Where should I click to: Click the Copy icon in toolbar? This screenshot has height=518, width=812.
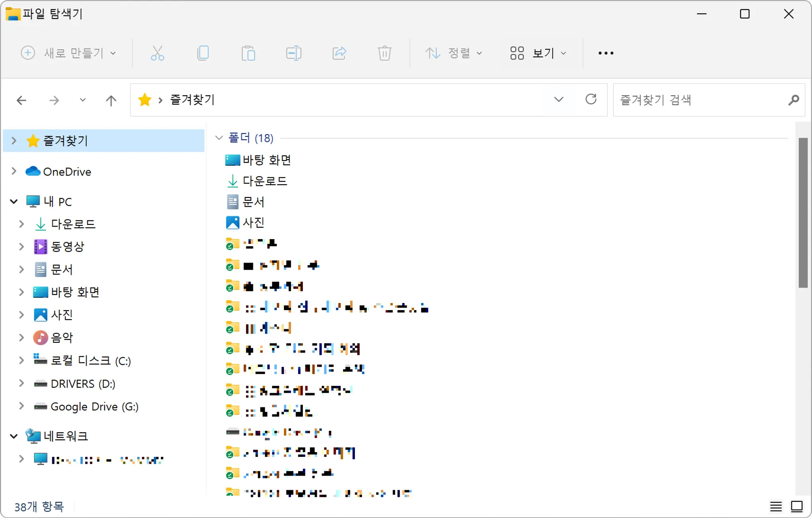point(203,53)
